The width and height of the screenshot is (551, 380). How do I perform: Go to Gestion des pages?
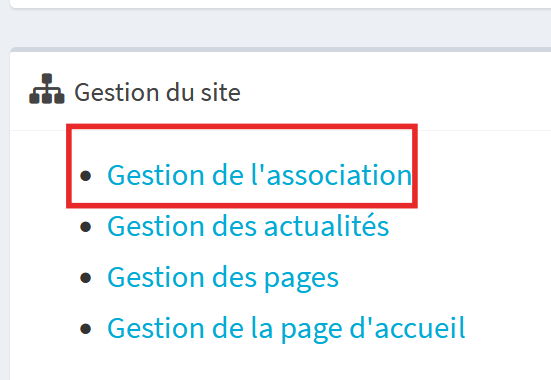pos(223,278)
